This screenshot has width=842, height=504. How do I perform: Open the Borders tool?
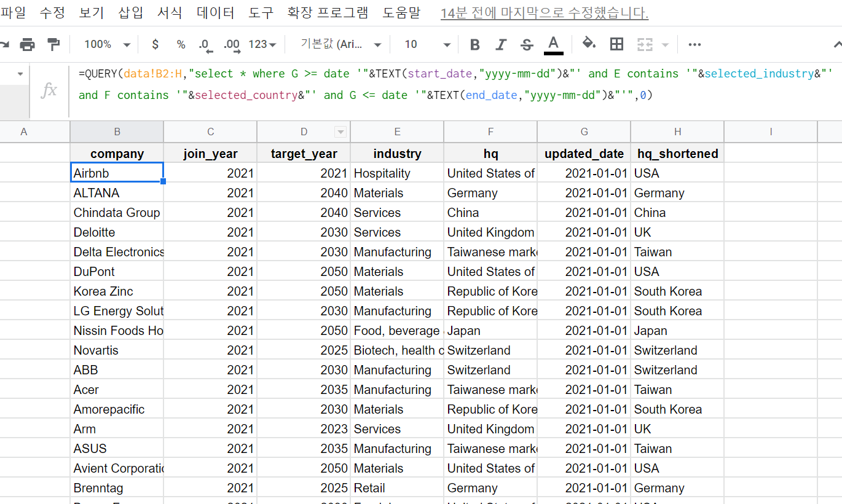(x=616, y=44)
